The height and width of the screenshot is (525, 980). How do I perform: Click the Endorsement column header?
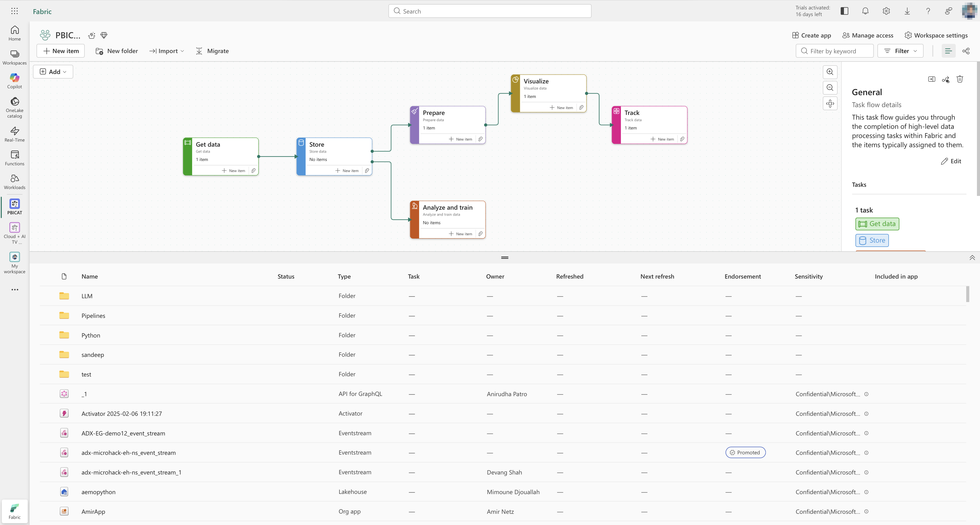point(742,276)
